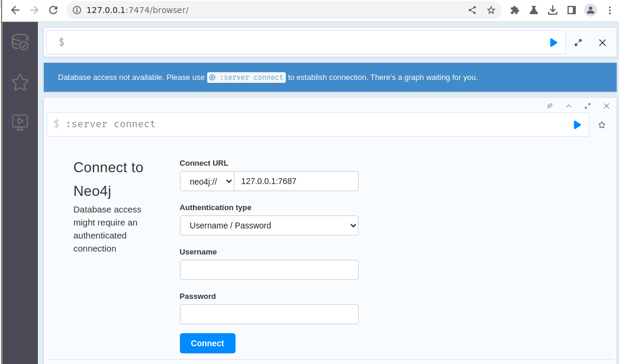Reload the browser page

point(53,10)
